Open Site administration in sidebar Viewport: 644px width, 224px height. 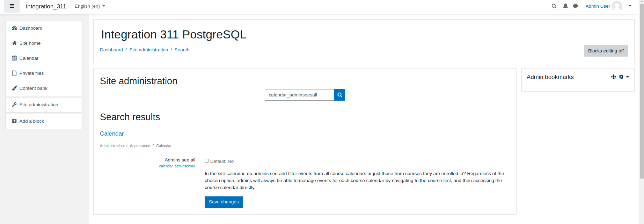[44, 105]
